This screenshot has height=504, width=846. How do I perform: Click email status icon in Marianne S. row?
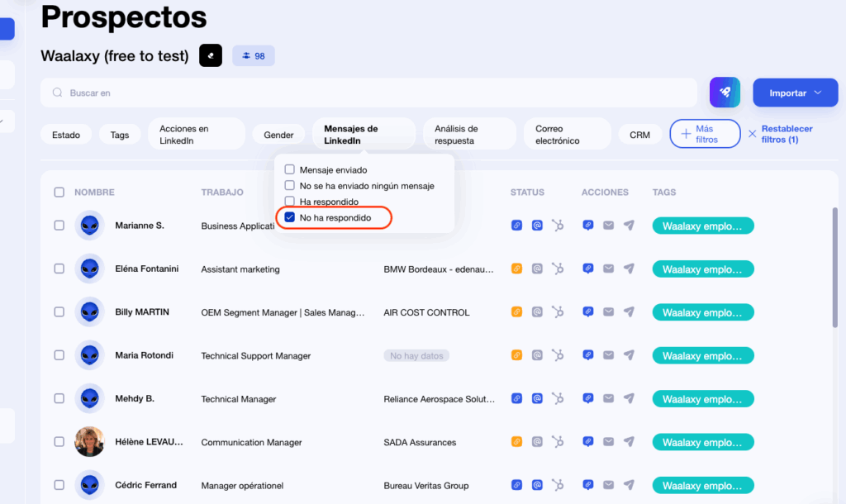pyautogui.click(x=537, y=225)
